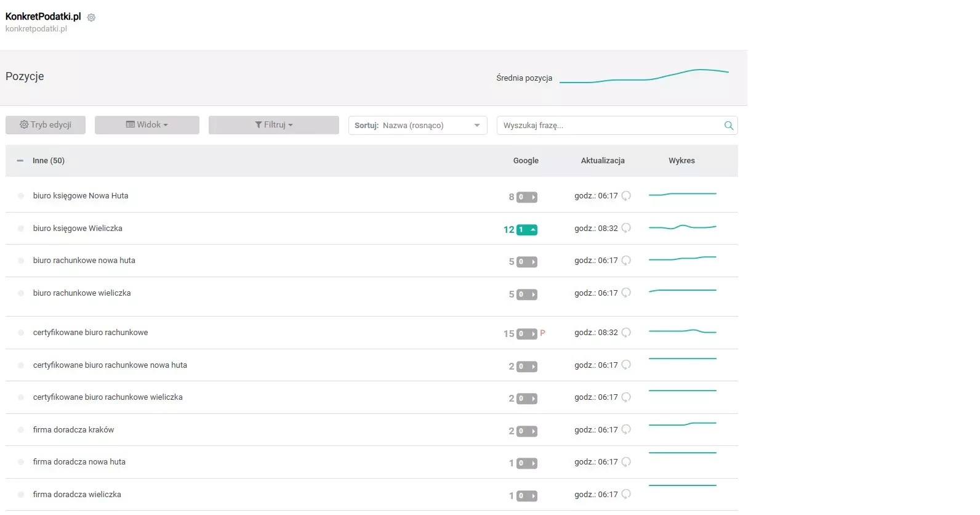Image resolution: width=980 pixels, height=515 pixels.
Task: Open the Średnia pozycja average chart
Action: tap(644, 76)
